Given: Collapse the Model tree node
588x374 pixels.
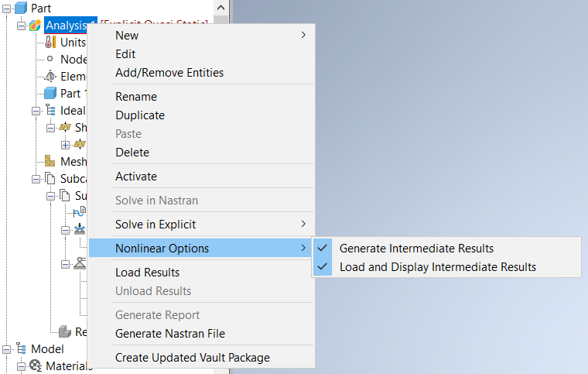Looking at the screenshot, I should coord(7,349).
